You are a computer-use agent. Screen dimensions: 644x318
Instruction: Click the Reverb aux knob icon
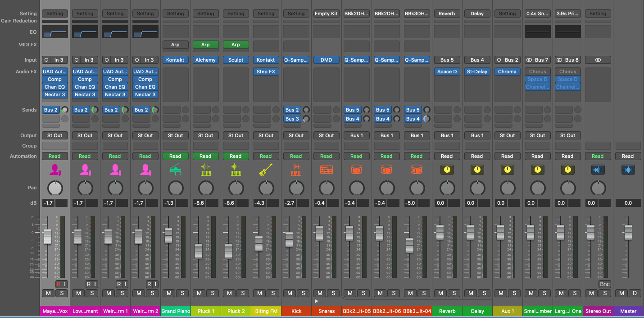click(447, 170)
